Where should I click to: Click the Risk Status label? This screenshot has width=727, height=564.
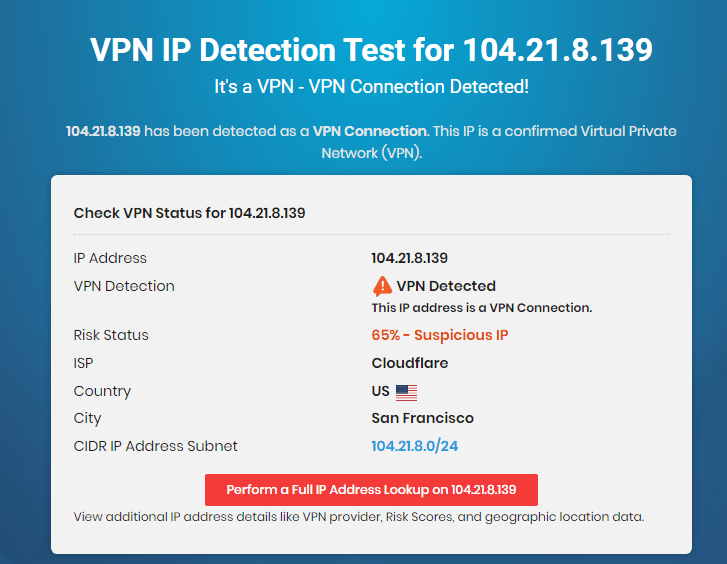pyautogui.click(x=111, y=335)
